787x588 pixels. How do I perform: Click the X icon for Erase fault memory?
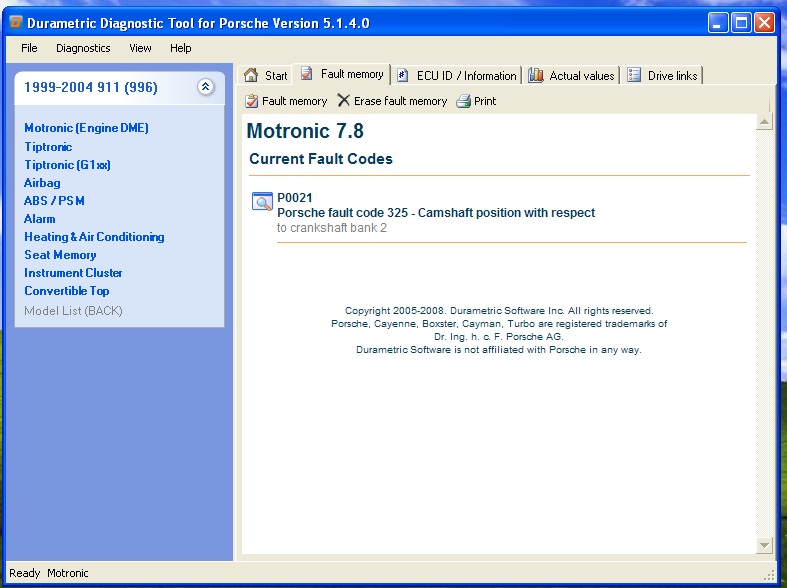click(x=343, y=100)
